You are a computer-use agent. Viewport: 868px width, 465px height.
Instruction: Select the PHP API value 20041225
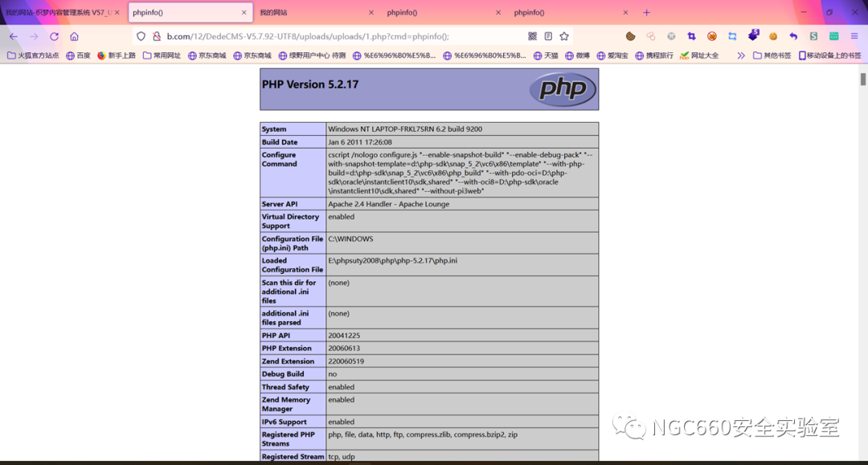pos(344,336)
